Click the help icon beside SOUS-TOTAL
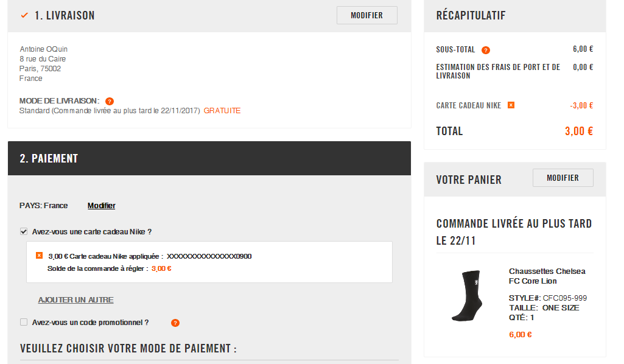This screenshot has height=364, width=624. click(x=486, y=51)
